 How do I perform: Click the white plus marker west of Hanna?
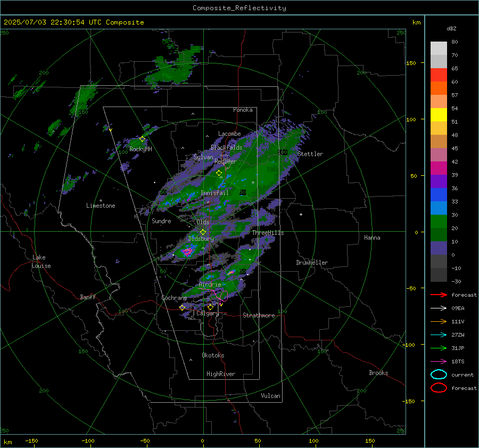pos(301,214)
